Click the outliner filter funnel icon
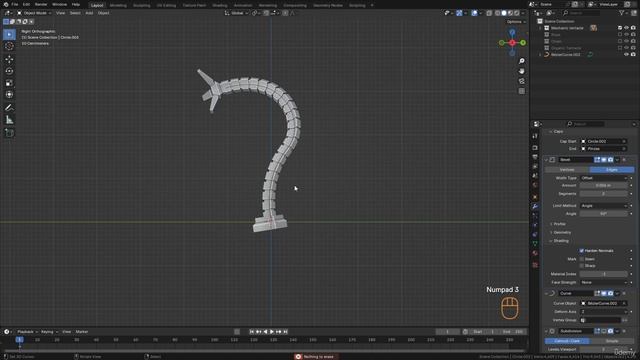 coord(622,13)
